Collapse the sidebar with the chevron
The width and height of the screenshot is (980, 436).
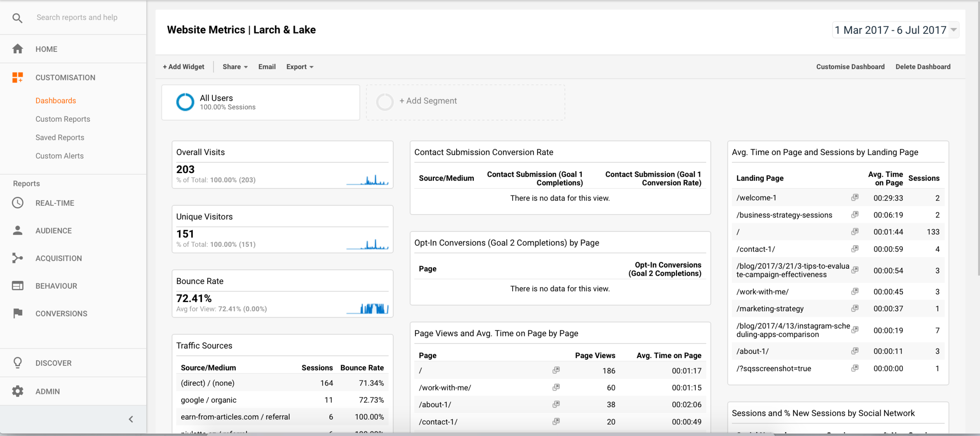tap(131, 419)
